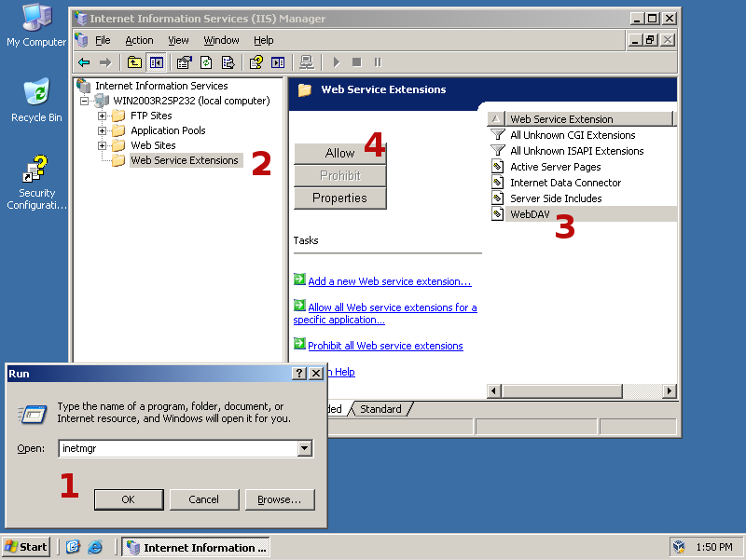The height and width of the screenshot is (560, 746).
Task: Click the system tray icon near clock
Action: pos(679,547)
